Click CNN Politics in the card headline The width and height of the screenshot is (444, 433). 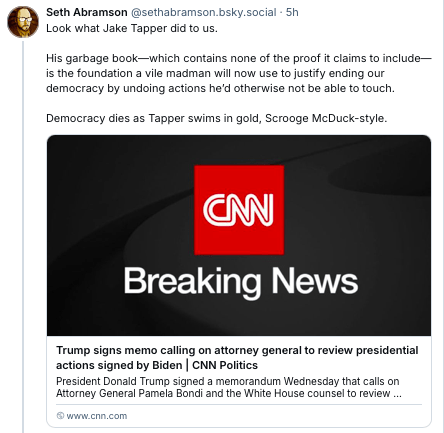pyautogui.click(x=225, y=365)
